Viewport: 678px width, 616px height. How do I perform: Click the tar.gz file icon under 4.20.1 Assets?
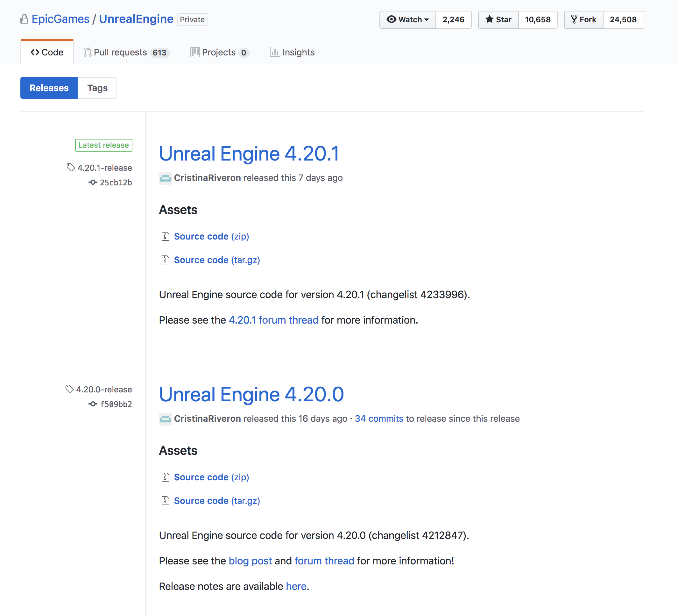click(x=165, y=260)
